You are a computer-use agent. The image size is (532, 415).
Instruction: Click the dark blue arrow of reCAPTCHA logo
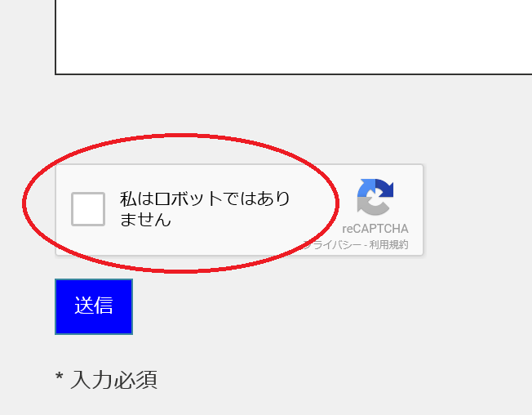(x=384, y=188)
